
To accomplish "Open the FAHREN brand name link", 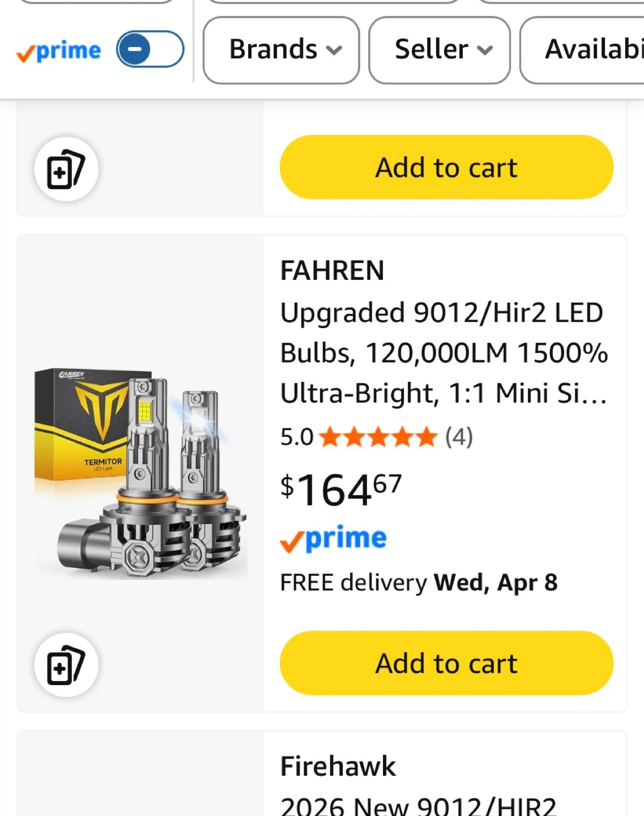I will (x=332, y=270).
